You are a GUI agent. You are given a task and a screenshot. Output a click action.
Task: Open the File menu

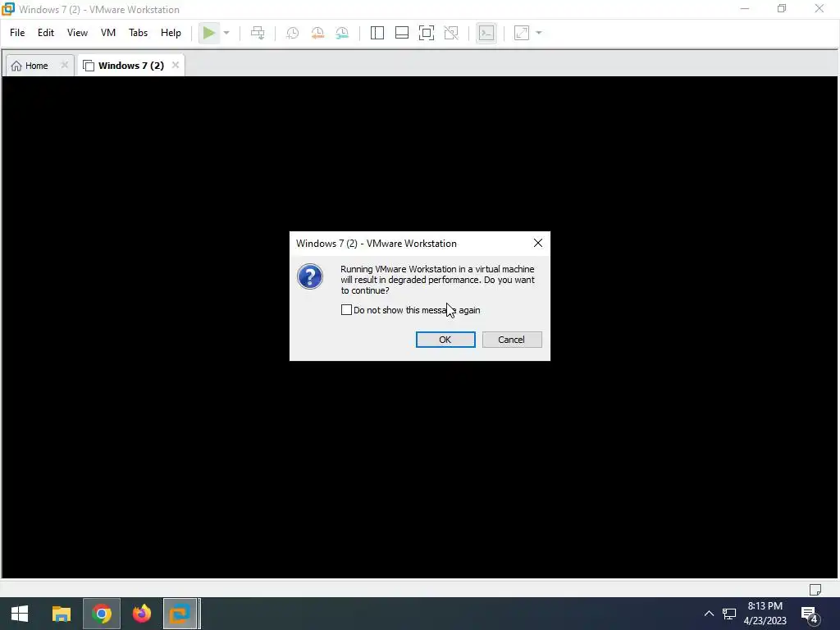pos(17,33)
